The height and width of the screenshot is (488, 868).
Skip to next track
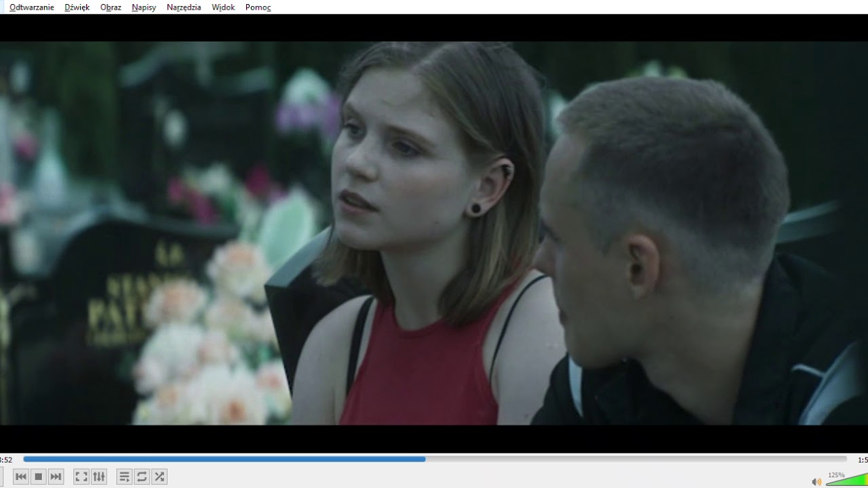coord(56,477)
